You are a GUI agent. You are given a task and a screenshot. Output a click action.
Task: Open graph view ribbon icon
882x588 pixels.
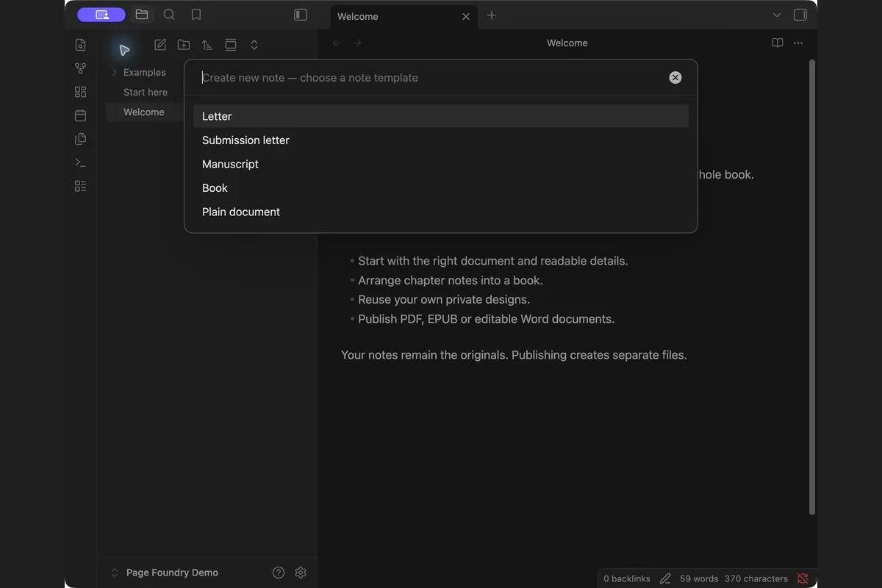click(81, 68)
